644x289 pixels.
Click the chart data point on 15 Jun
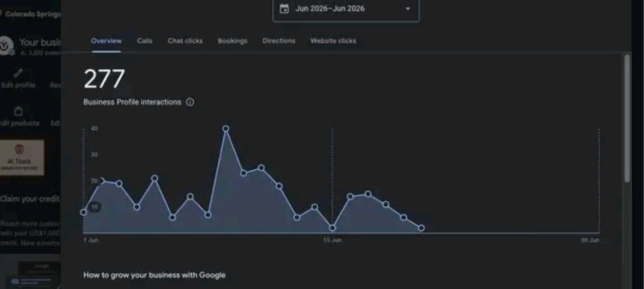(x=332, y=228)
